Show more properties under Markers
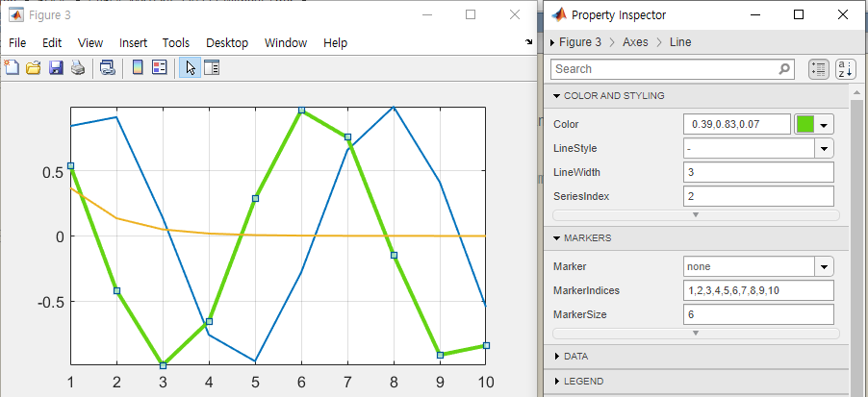Image resolution: width=868 pixels, height=397 pixels. [x=696, y=333]
